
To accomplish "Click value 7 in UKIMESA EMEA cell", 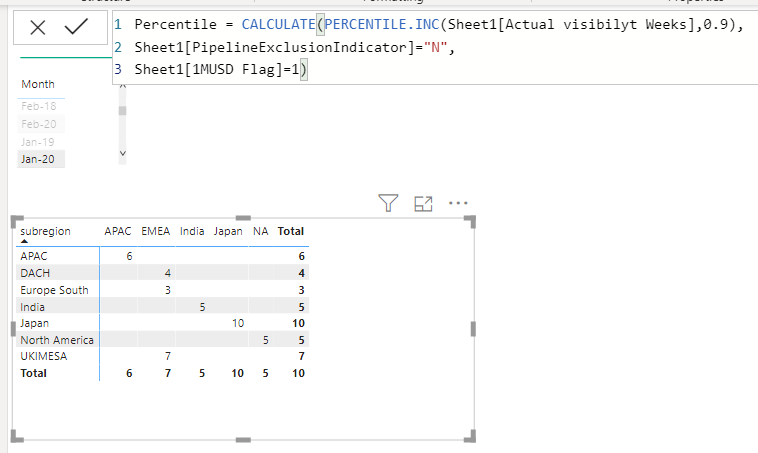I will coord(168,356).
